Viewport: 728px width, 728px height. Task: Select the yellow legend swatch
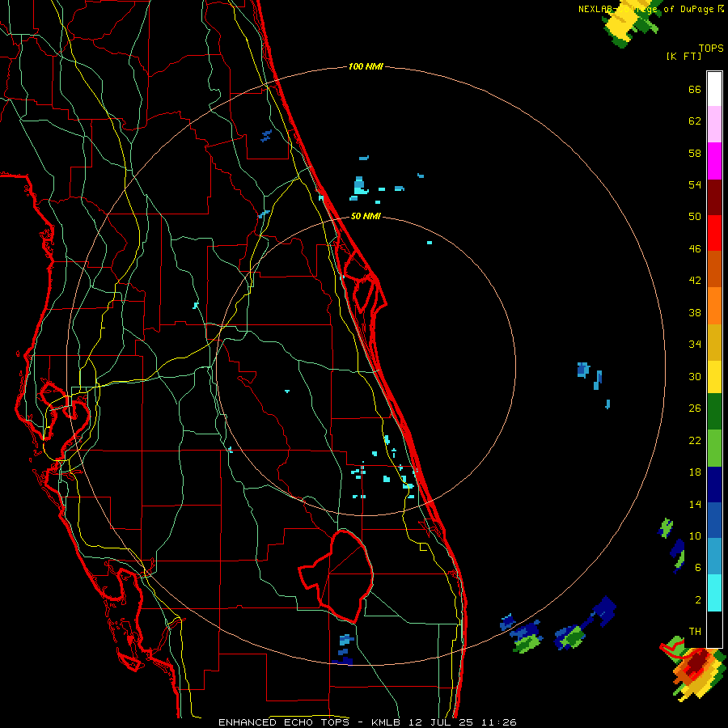(714, 376)
